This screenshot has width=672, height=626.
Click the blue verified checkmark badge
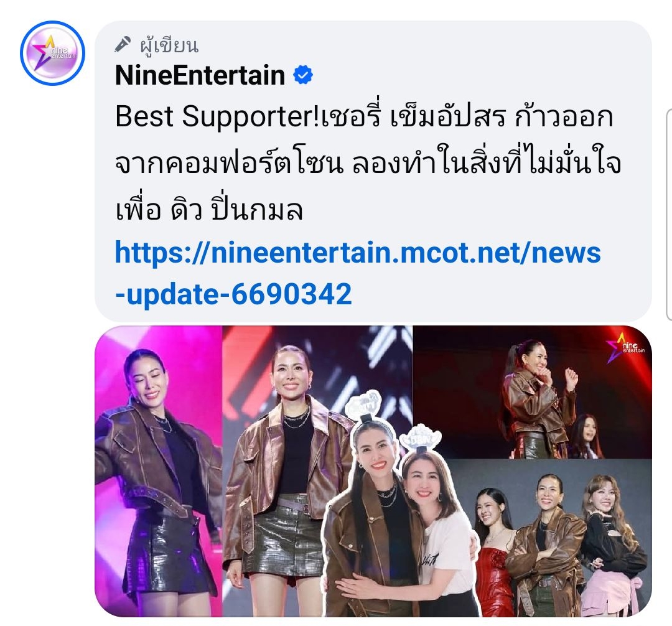point(303,75)
